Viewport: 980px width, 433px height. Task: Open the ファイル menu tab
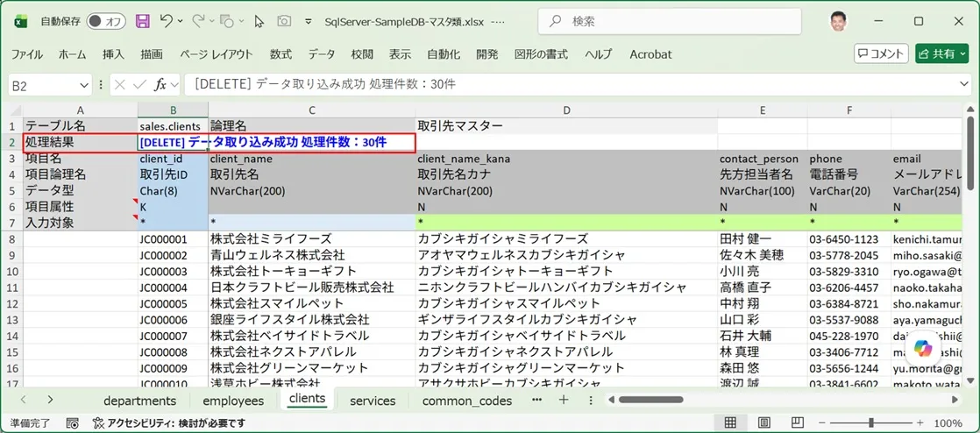click(x=27, y=54)
